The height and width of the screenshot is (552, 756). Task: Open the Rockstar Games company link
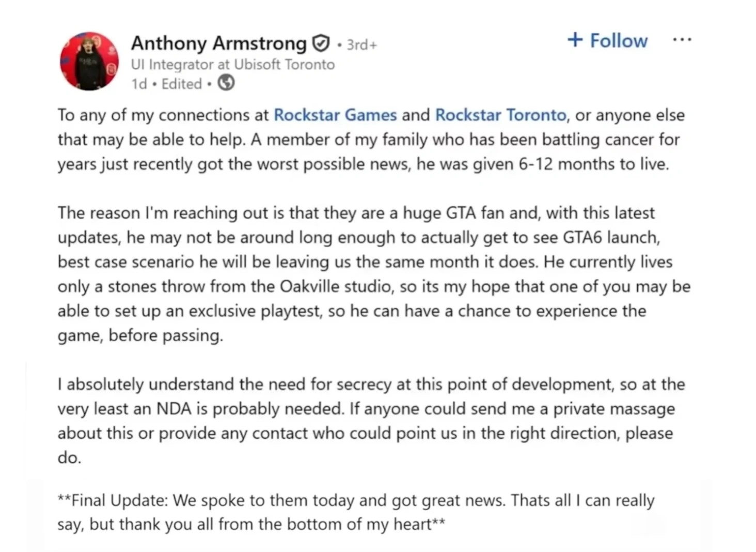(x=335, y=115)
